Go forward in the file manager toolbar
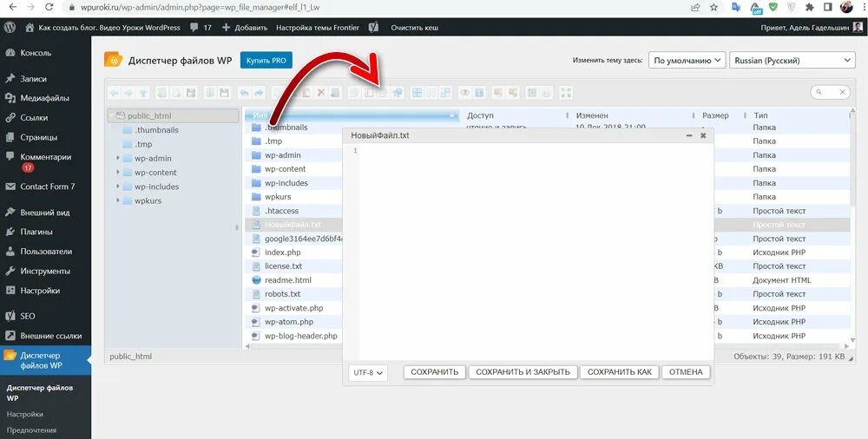 (x=129, y=93)
